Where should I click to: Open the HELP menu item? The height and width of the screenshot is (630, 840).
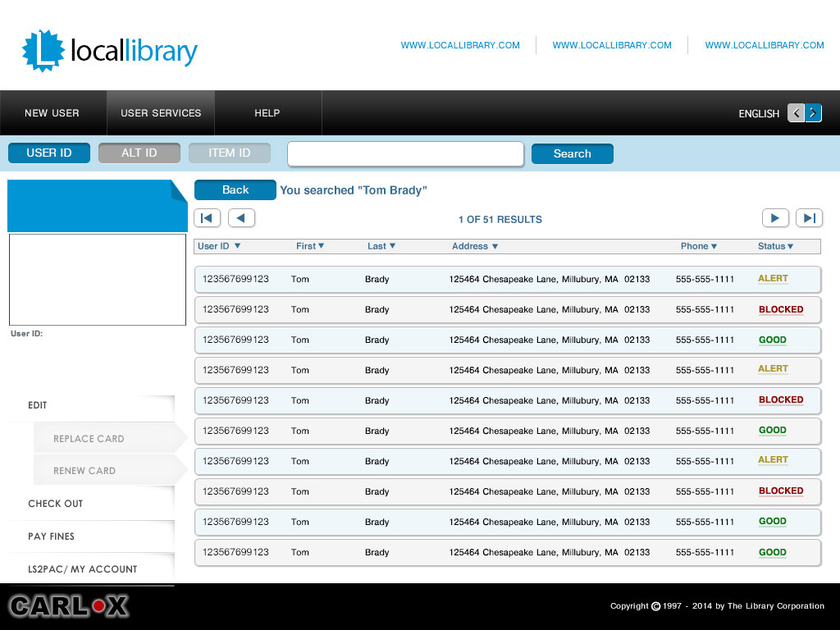(267, 113)
